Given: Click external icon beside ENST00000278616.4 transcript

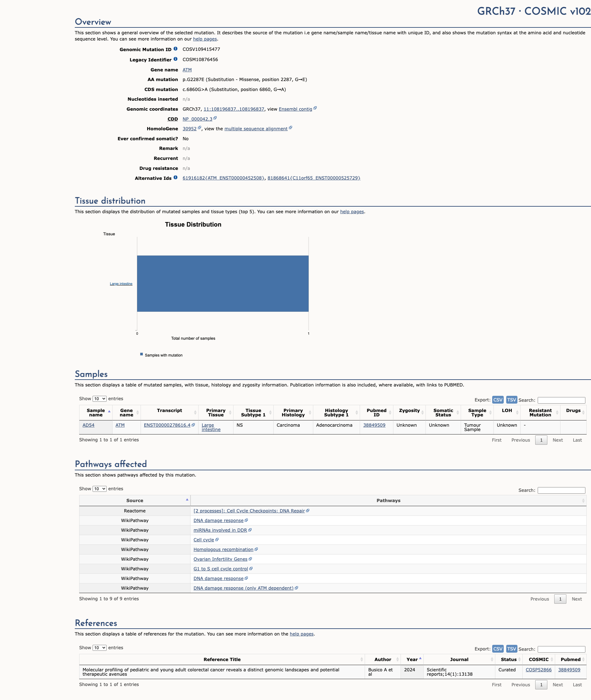Looking at the screenshot, I should pyautogui.click(x=193, y=425).
